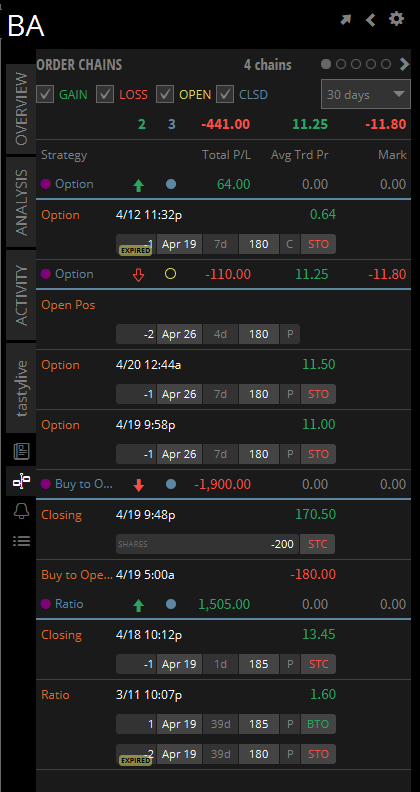
Task: Select the Open Pos -2 Apr 26 180 P leg
Action: pyautogui.click(x=208, y=334)
